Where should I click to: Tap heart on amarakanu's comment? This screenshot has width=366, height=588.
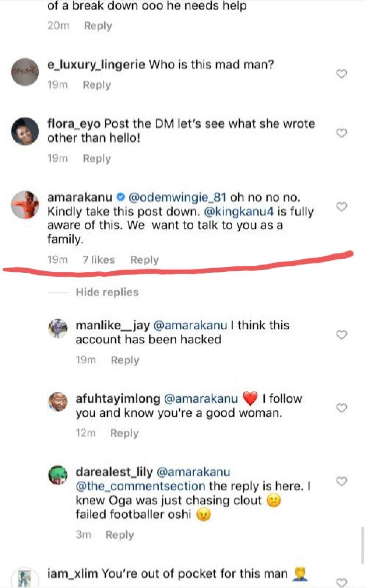[x=342, y=207]
